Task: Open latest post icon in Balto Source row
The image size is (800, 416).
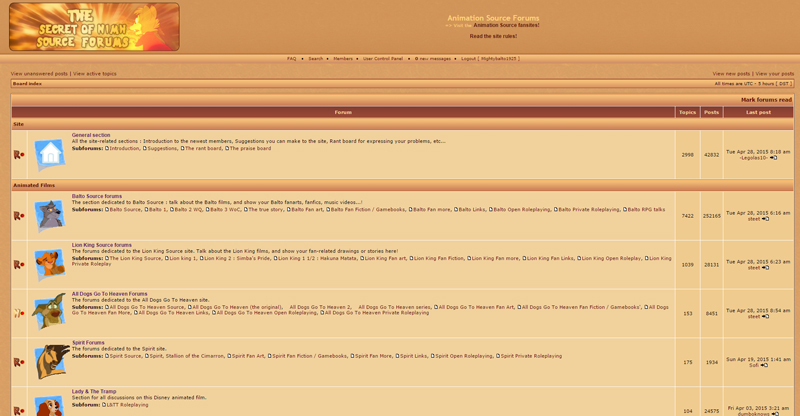Action: (765, 219)
